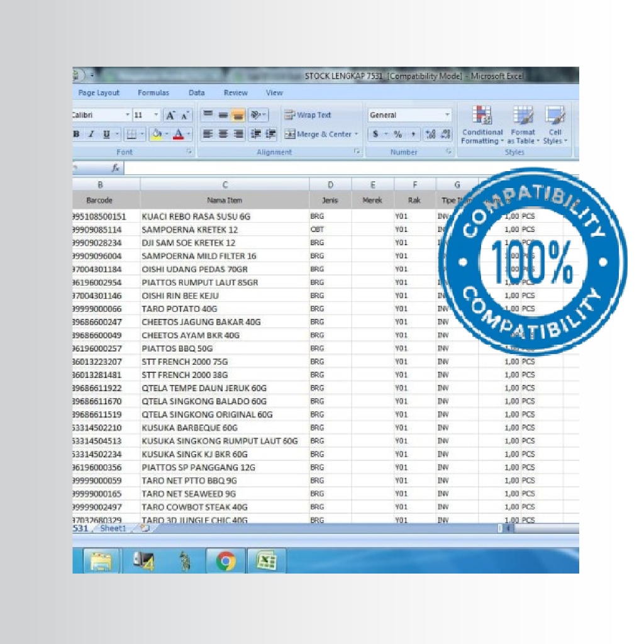
Task: Open Conditional Formatting menu
Action: 482,125
